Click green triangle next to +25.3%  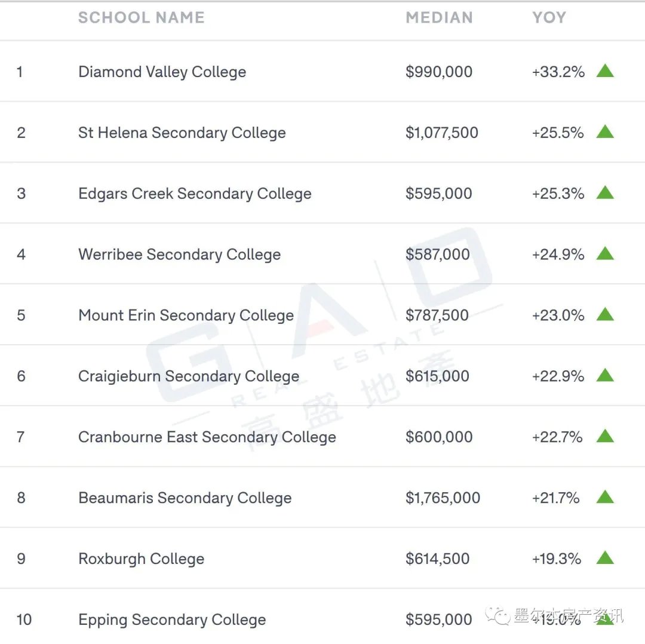604,192
